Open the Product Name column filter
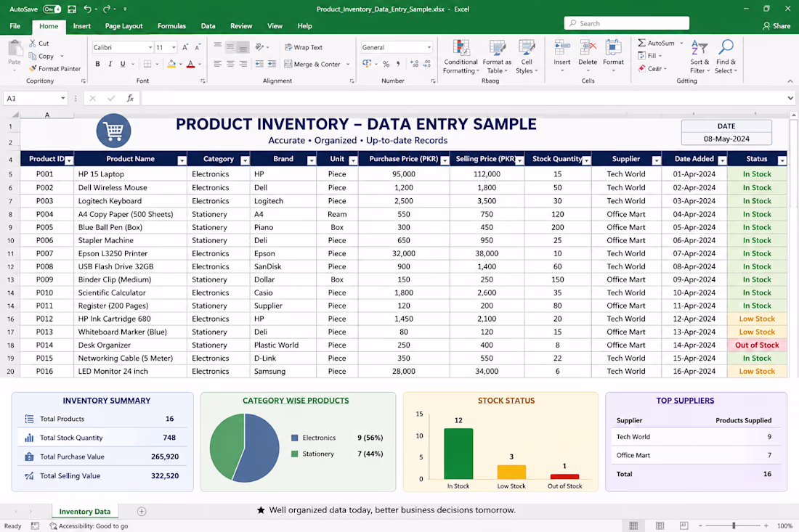Image resolution: width=799 pixels, height=532 pixels. 182,160
